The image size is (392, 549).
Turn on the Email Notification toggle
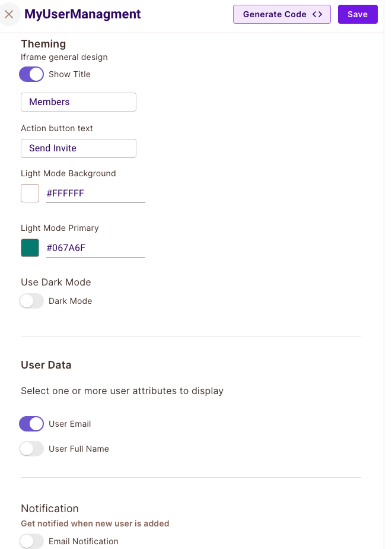pyautogui.click(x=31, y=541)
